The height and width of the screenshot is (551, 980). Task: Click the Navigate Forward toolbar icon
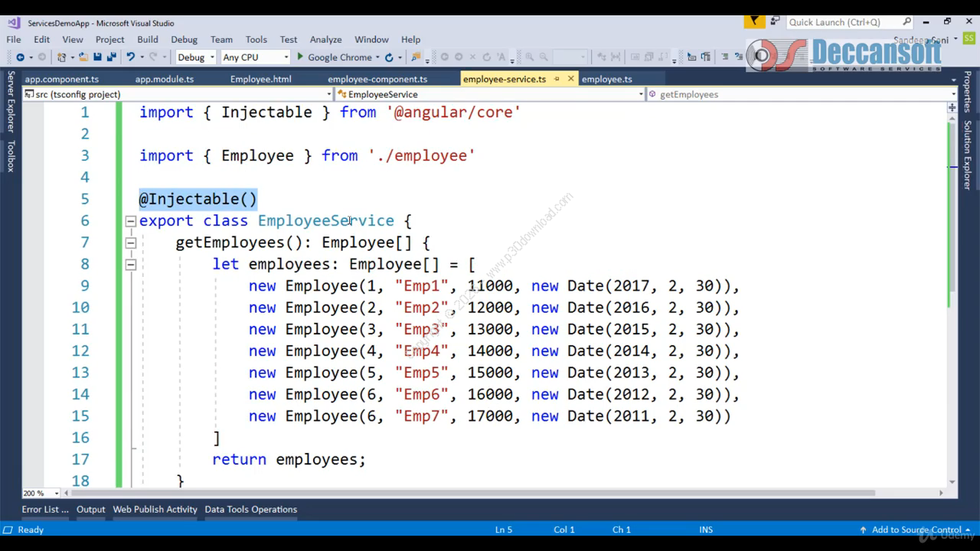click(x=42, y=57)
